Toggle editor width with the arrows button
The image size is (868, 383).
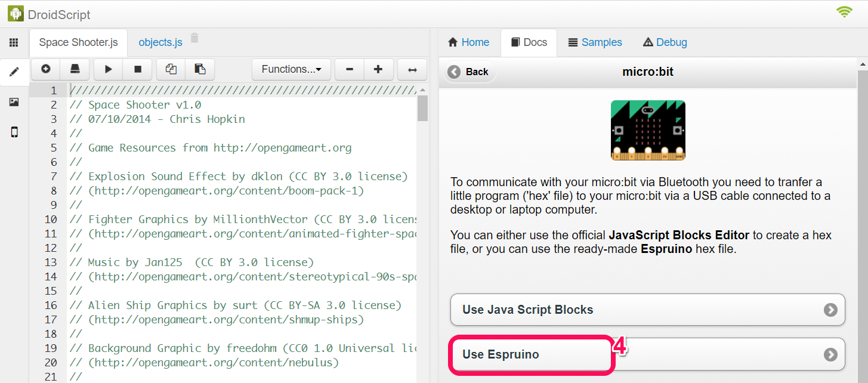pyautogui.click(x=412, y=69)
